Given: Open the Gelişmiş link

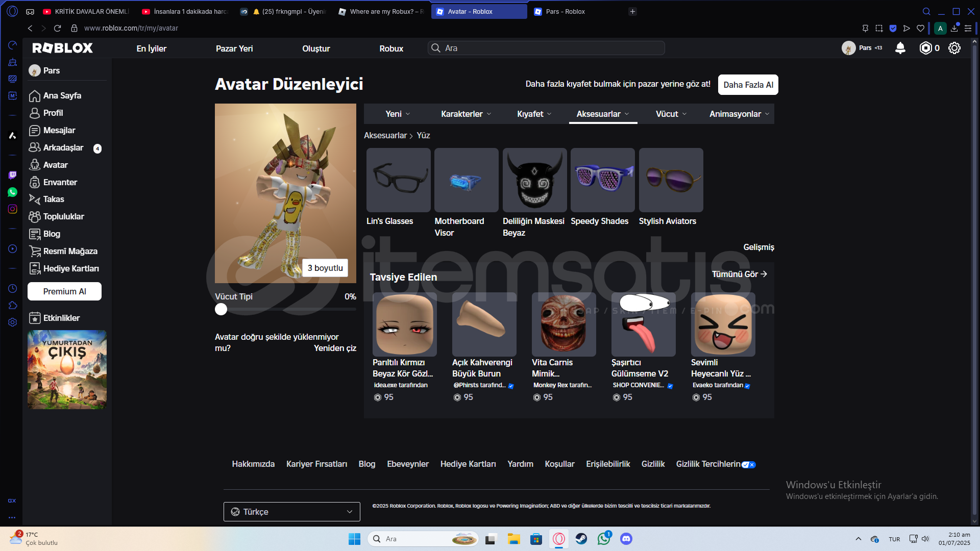Looking at the screenshot, I should point(758,247).
